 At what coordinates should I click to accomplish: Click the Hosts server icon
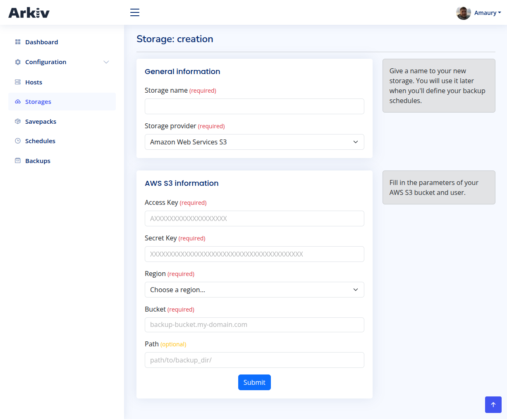(x=18, y=82)
